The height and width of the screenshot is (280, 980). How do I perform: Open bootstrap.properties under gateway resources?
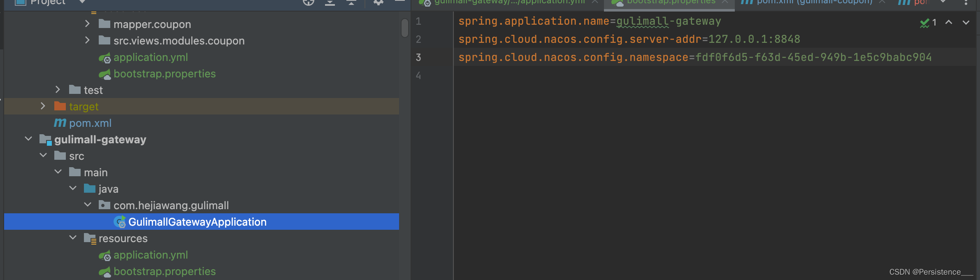click(165, 271)
